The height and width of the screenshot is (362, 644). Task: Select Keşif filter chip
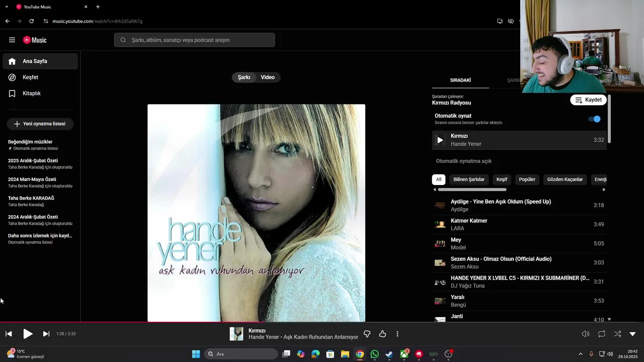click(x=502, y=179)
